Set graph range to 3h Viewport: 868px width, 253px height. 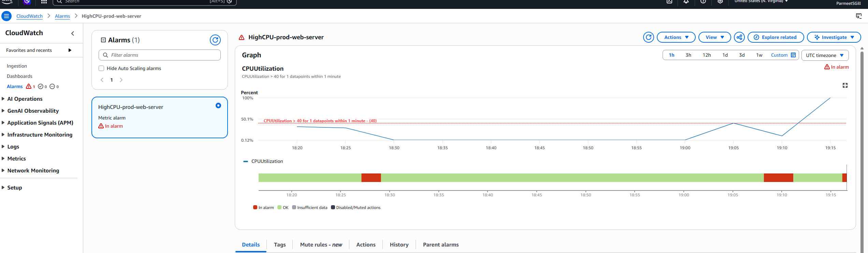click(689, 55)
